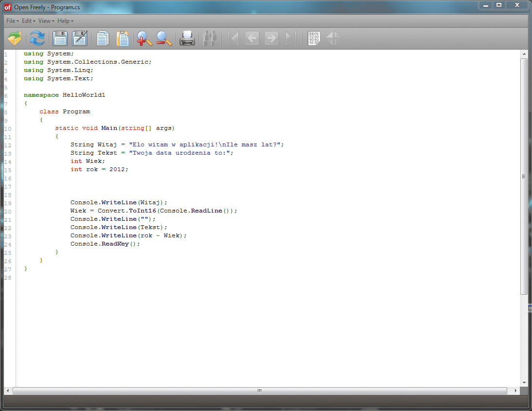Click the Save floppy disk icon

tap(60, 38)
